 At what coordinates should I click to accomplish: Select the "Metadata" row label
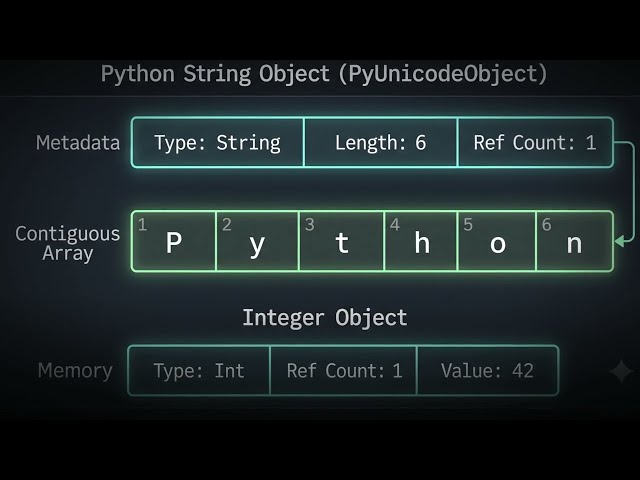(78, 143)
